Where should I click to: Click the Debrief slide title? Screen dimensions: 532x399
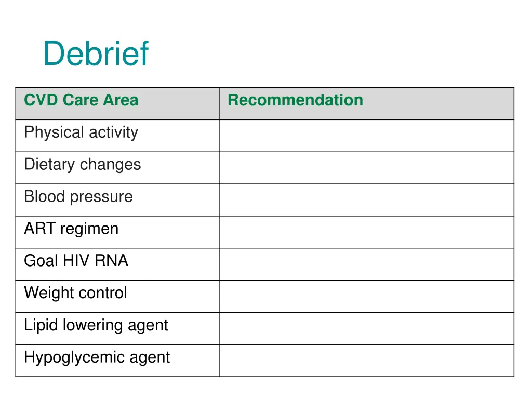[96, 54]
